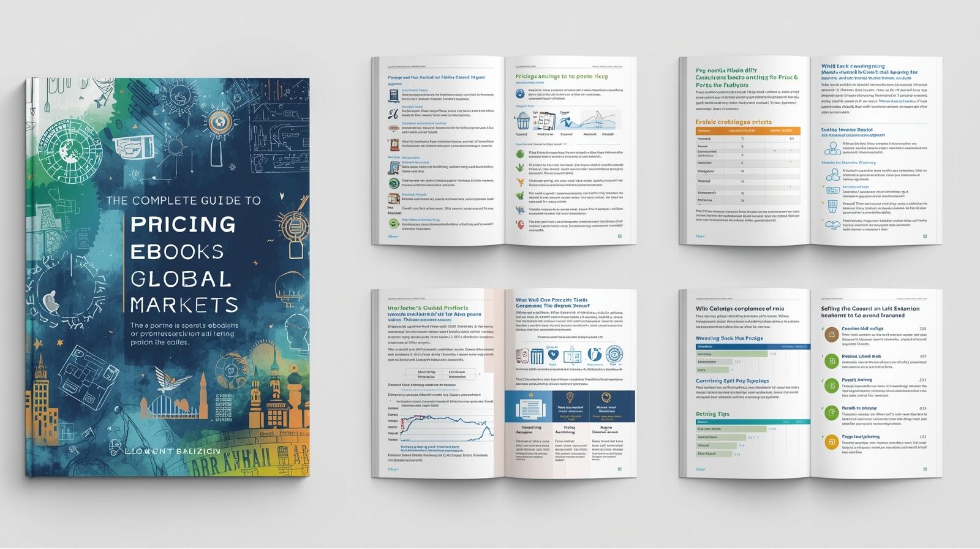Click the author name 'LLOMENT BALIZICIN' on cover
The image size is (980, 549).
(x=171, y=451)
